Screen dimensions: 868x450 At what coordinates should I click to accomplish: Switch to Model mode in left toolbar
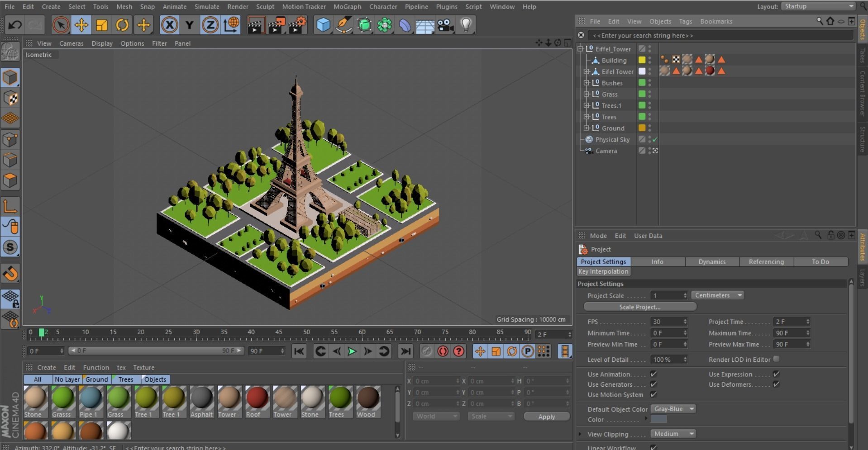[x=10, y=77]
